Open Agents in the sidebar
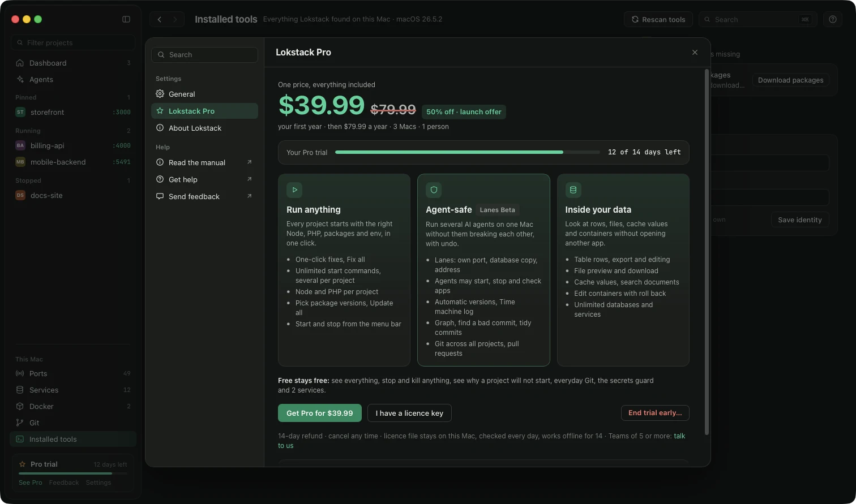Viewport: 856px width, 504px height. pyautogui.click(x=73, y=79)
